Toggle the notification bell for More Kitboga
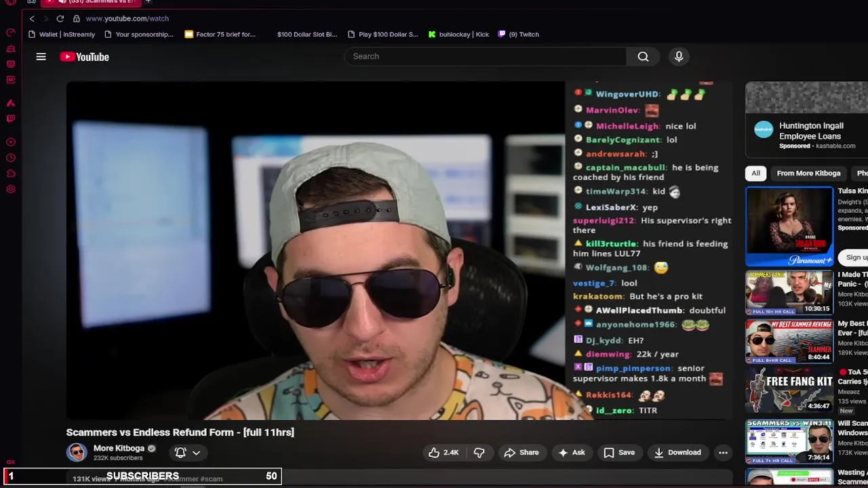Viewport: 868px width, 488px height. (180, 453)
